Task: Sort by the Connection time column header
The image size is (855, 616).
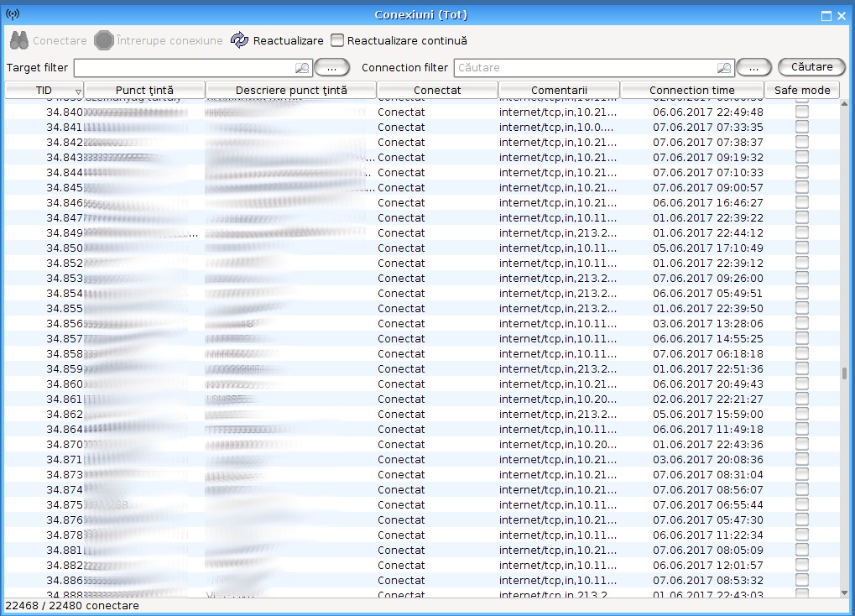Action: [x=691, y=90]
